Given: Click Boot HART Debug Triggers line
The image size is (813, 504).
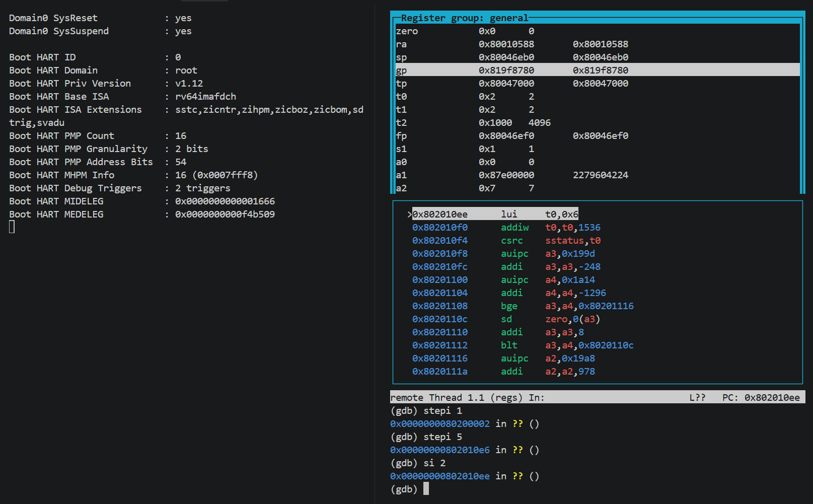Looking at the screenshot, I should (120, 188).
